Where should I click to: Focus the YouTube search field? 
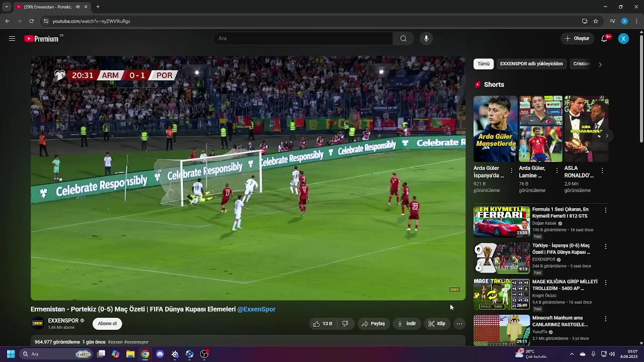[303, 39]
